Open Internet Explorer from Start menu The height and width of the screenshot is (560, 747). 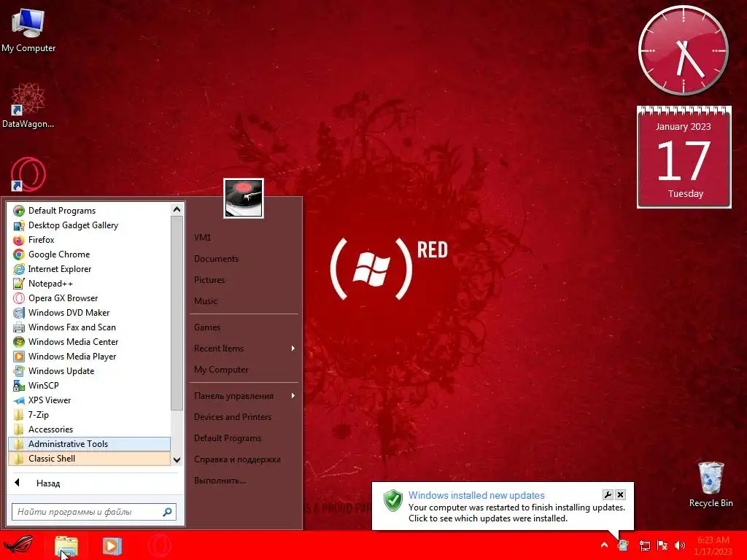[89, 269]
